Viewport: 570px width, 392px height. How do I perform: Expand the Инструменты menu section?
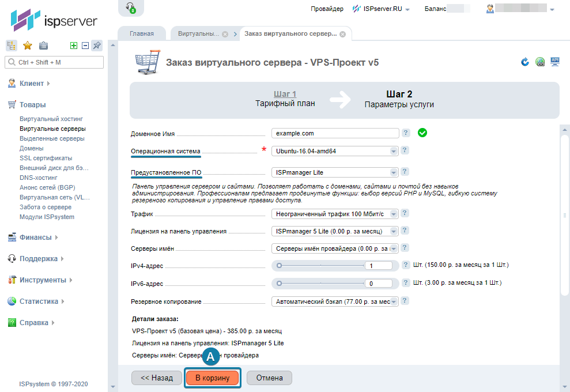pyautogui.click(x=40, y=280)
